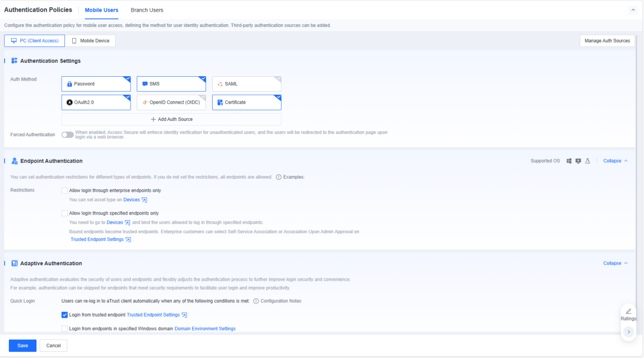Expand the side panel arrow below Ratings
This screenshot has width=644, height=358.
(x=629, y=332)
